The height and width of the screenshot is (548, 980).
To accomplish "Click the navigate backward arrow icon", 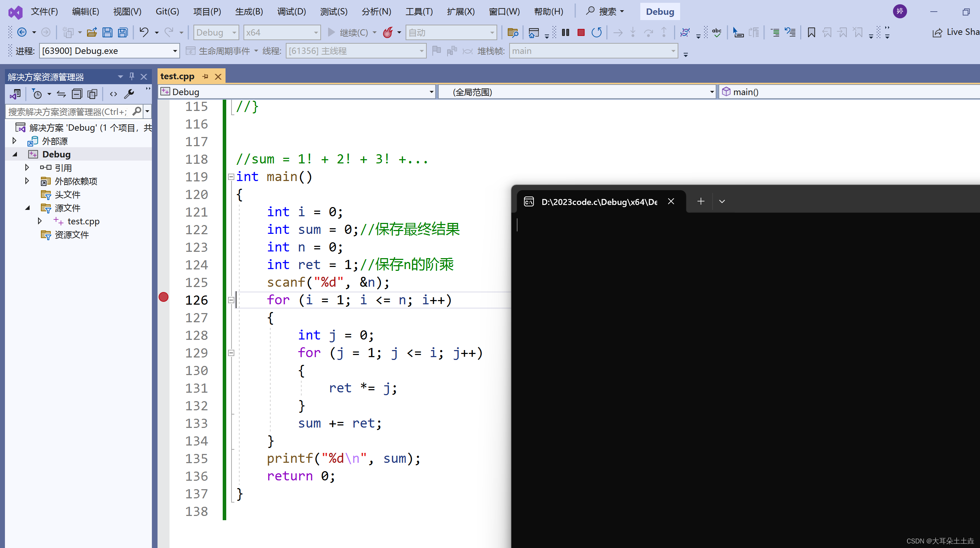I will point(22,33).
